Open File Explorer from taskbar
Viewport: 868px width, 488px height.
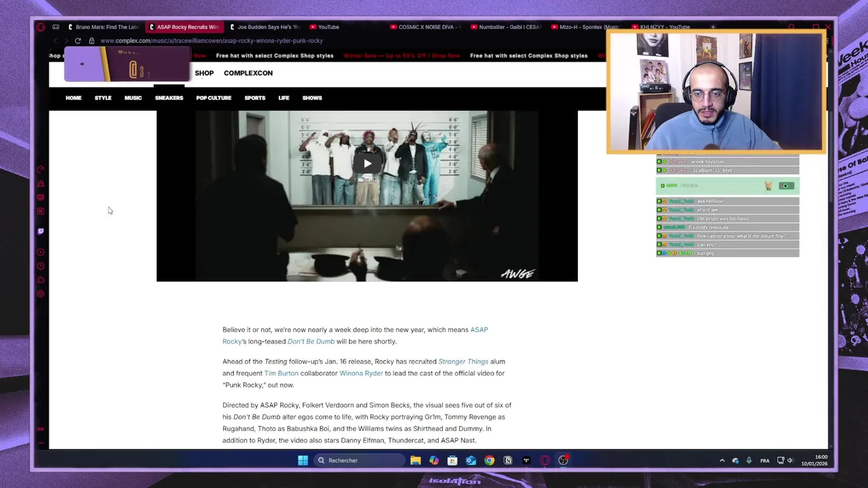tap(416, 461)
